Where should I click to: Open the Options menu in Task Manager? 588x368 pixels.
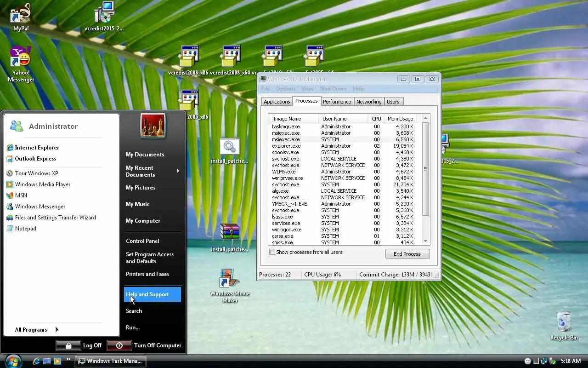pos(286,89)
